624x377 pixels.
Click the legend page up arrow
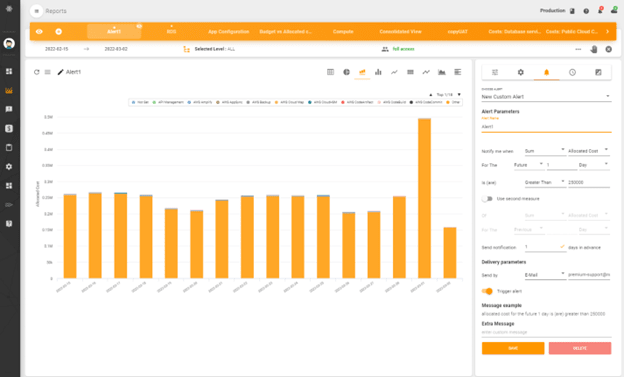[431, 95]
